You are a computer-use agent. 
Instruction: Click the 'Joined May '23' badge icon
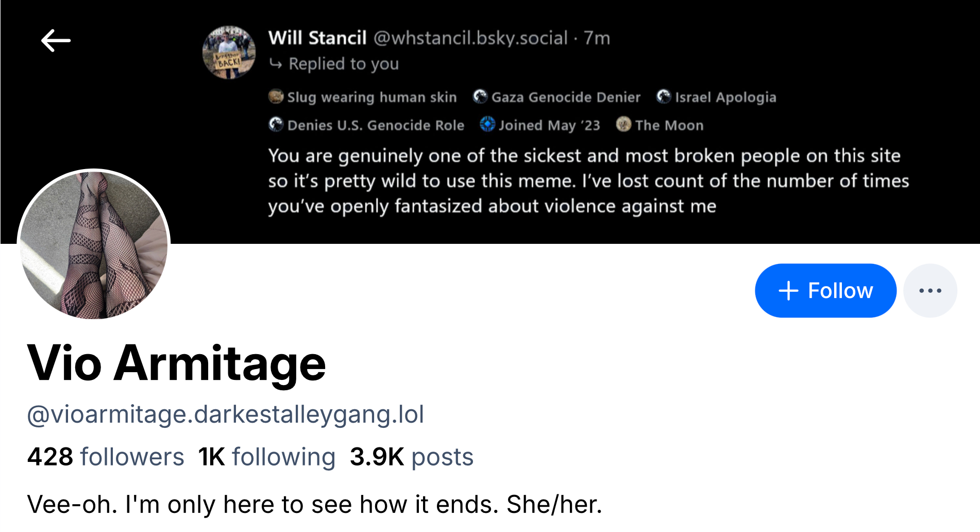click(x=487, y=124)
